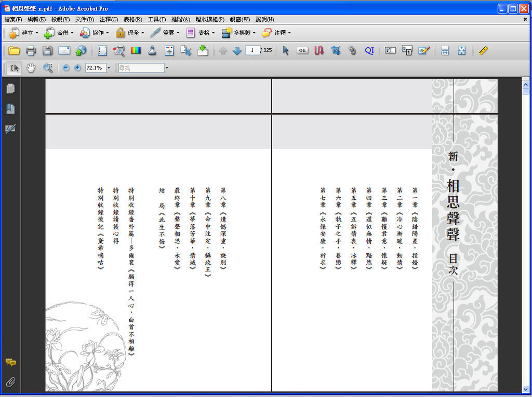Click the vertical scrollbar up arrow

pyautogui.click(x=526, y=84)
